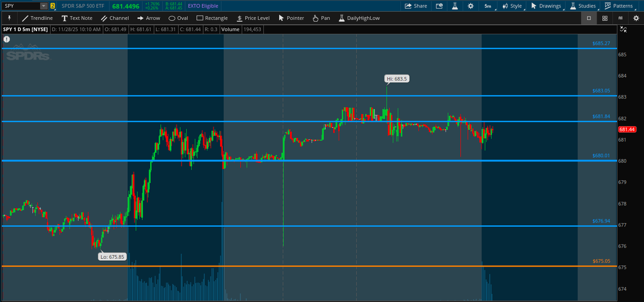Click the Volume label in data bar
The width and height of the screenshot is (644, 302).
pos(230,30)
